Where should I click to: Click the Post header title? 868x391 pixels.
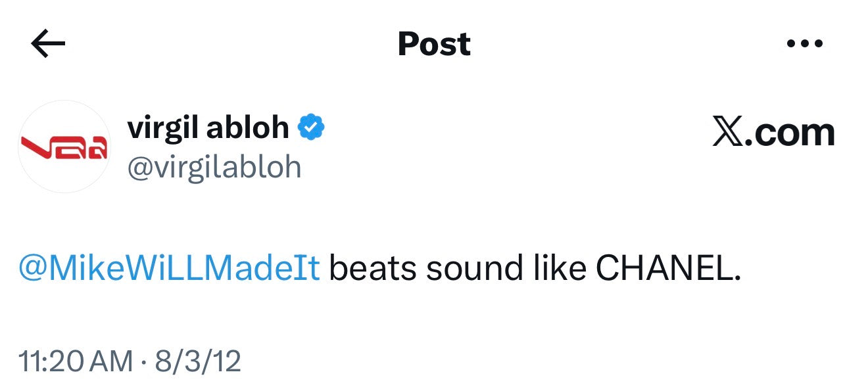tap(434, 44)
